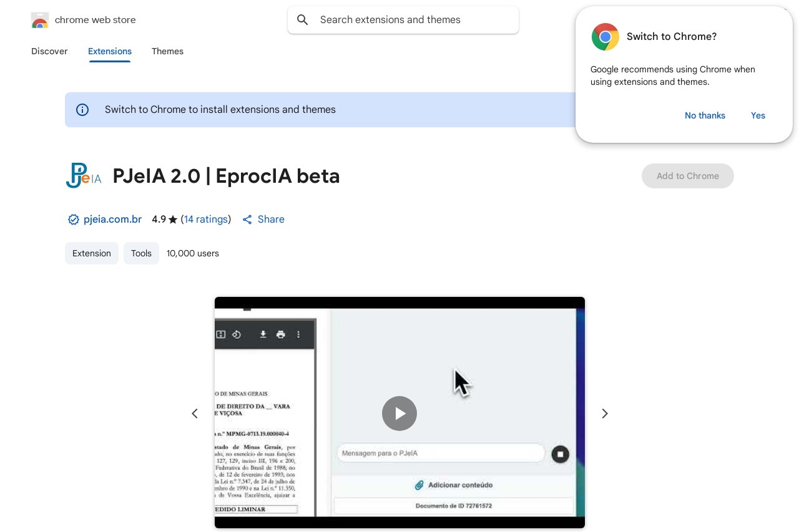Share the extension via Share button

coord(263,220)
